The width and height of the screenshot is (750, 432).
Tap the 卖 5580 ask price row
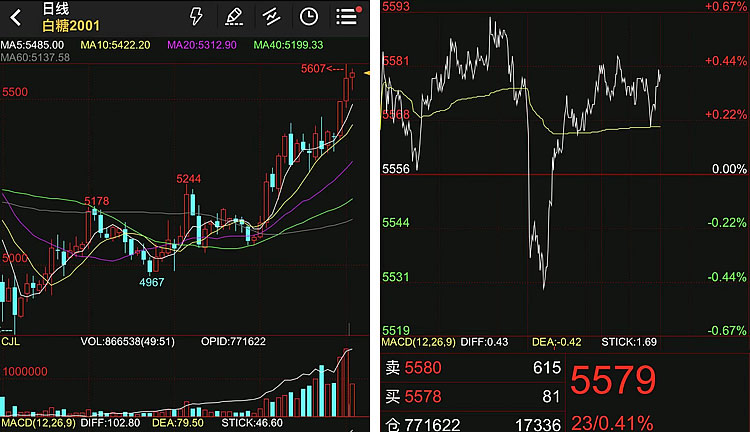(473, 367)
